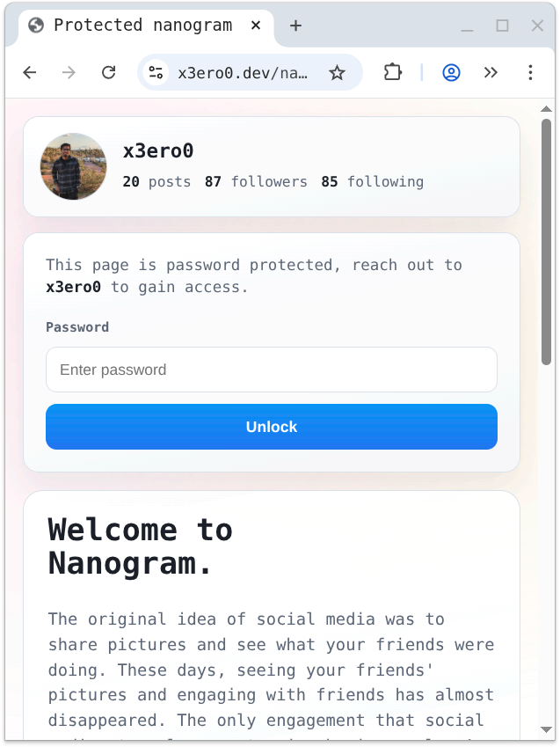Bookmark this page with the star icon
Viewport: 560px width, 747px height.
337,73
